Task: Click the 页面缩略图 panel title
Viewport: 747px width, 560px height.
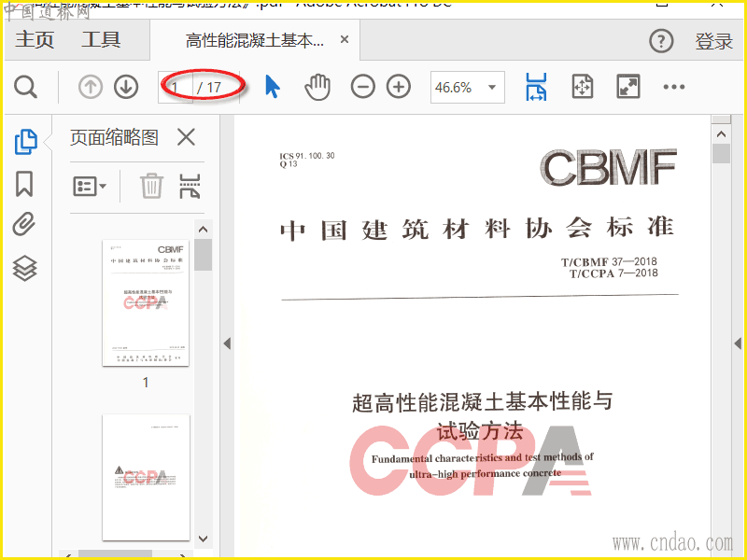Action: coord(114,137)
